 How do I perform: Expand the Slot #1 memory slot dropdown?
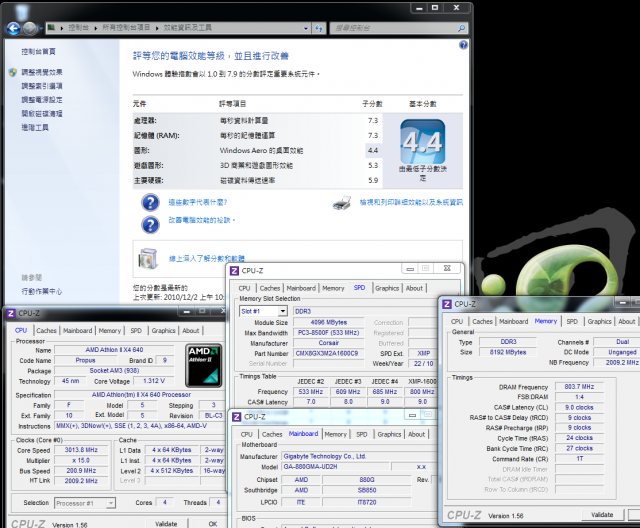coord(282,311)
